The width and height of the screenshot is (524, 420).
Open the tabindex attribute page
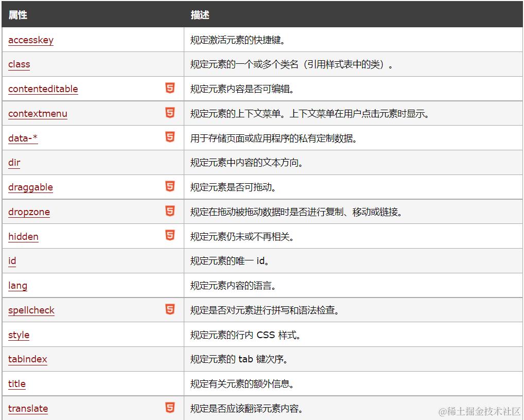click(x=27, y=360)
